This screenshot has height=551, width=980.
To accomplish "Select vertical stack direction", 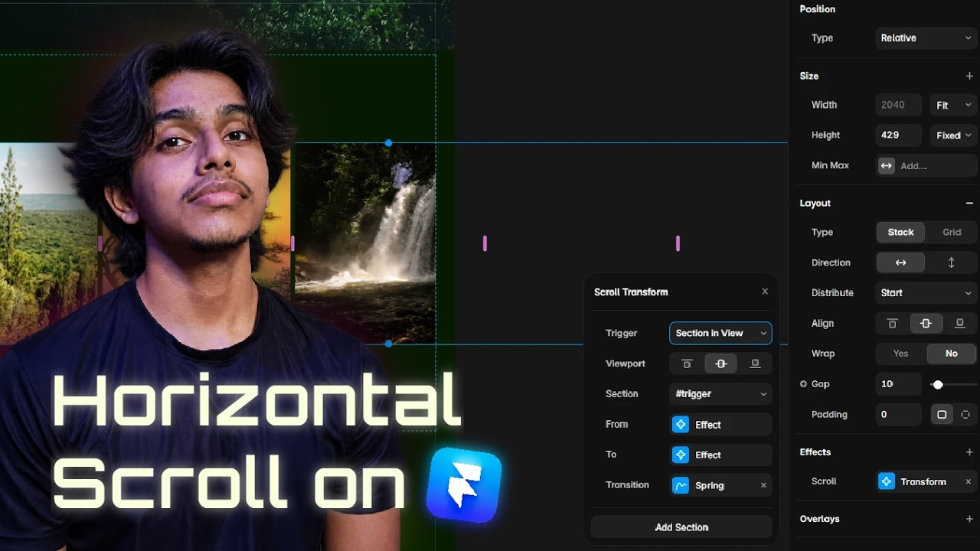I will (x=951, y=262).
